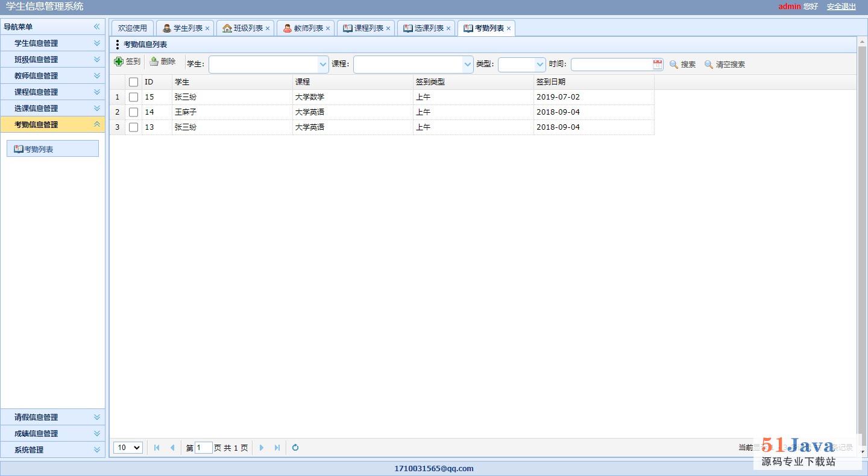Close the 选课列表 tab
Viewport: 868px width, 476px height.
point(448,28)
